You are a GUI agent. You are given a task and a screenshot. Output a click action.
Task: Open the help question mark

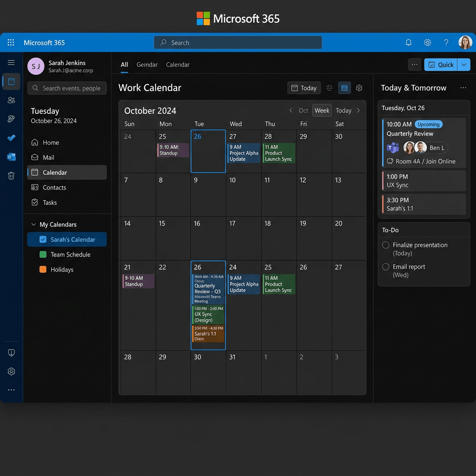tap(446, 42)
